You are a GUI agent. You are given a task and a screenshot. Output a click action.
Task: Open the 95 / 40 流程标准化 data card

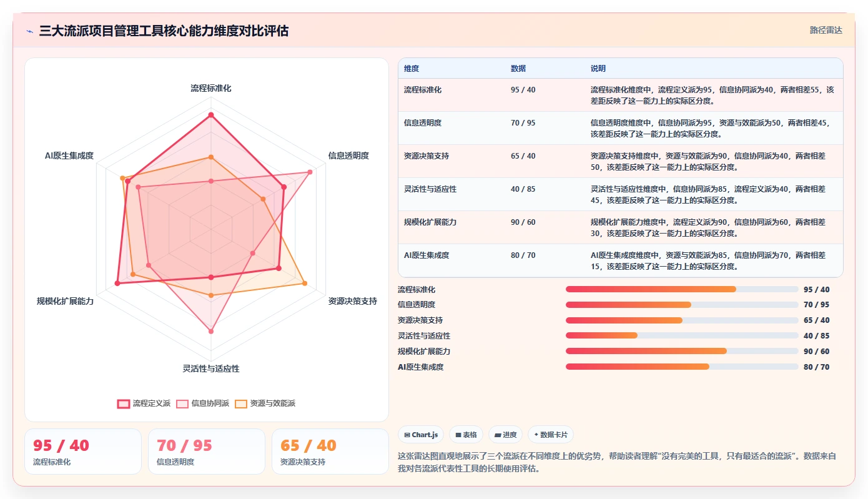point(83,452)
